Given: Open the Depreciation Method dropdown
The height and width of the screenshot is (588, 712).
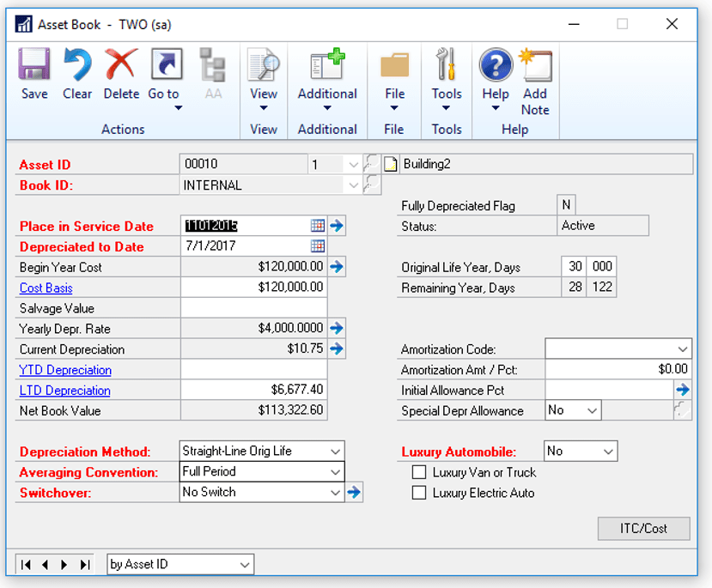Looking at the screenshot, I should [333, 451].
